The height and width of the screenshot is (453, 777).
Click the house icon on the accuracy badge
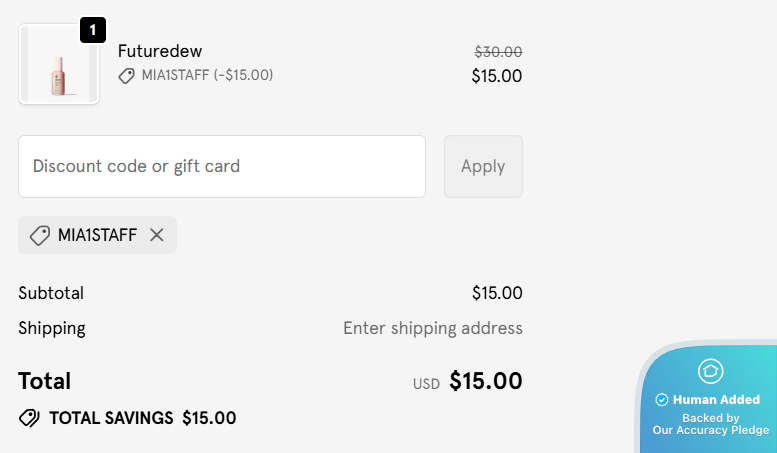710,371
